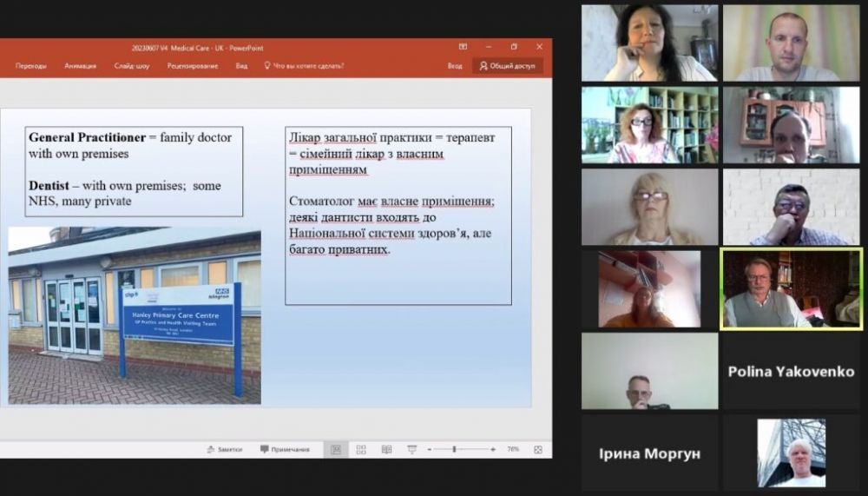
Task: Toggle the Примечания comments pane
Action: (x=285, y=449)
